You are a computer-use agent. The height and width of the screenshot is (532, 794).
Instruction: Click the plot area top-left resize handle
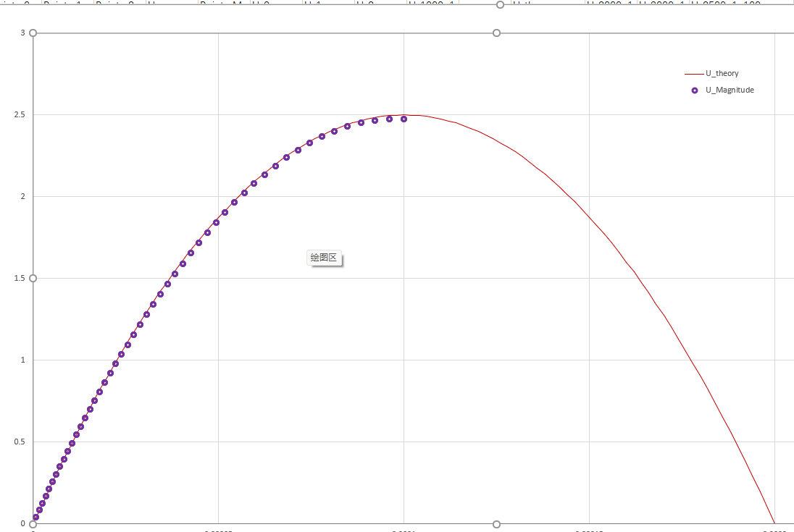tap(33, 33)
